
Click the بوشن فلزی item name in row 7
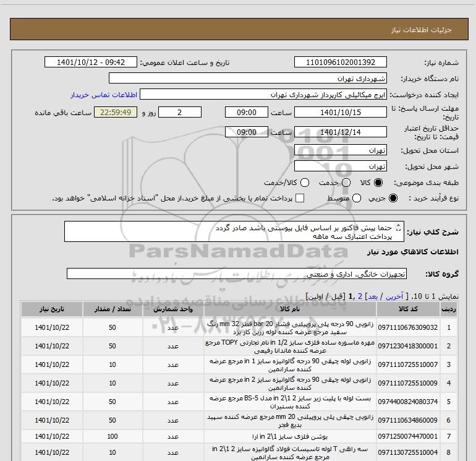(x=290, y=436)
